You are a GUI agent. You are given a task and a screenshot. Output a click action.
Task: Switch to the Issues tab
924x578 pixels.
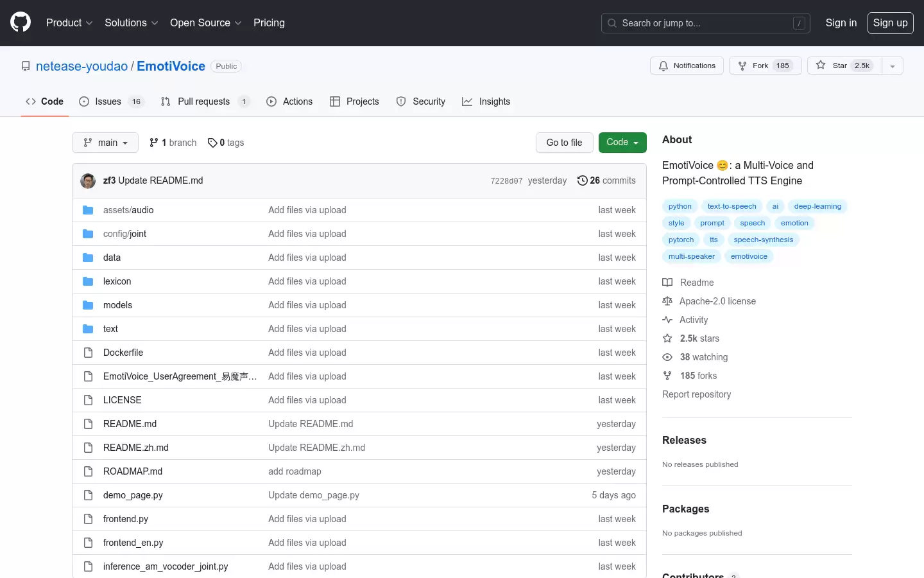pos(108,101)
